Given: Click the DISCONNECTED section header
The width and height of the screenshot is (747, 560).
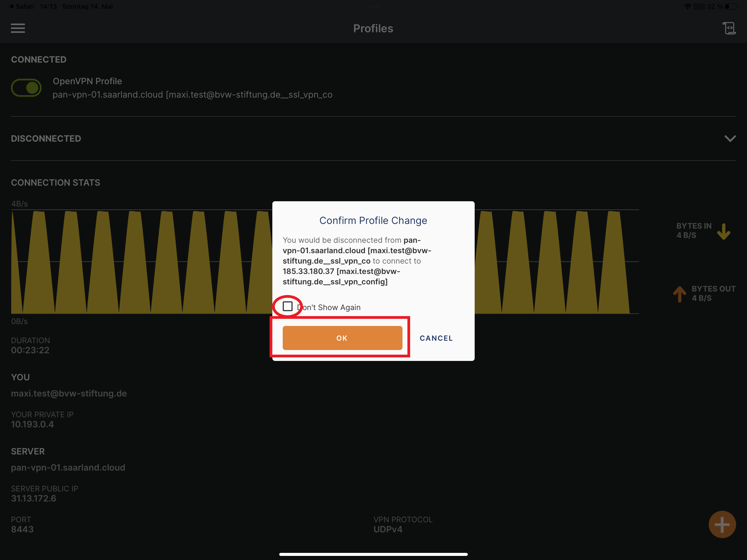Looking at the screenshot, I should tap(46, 138).
